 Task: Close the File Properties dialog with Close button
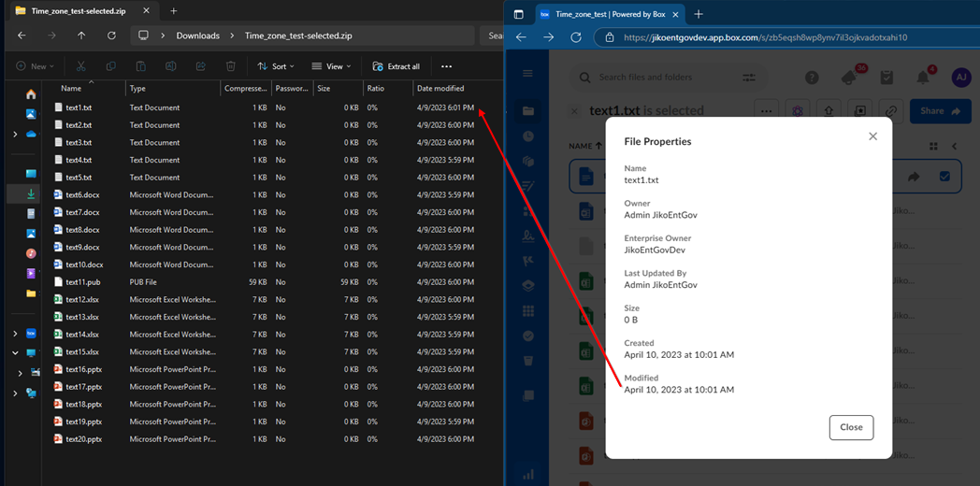pyautogui.click(x=851, y=427)
